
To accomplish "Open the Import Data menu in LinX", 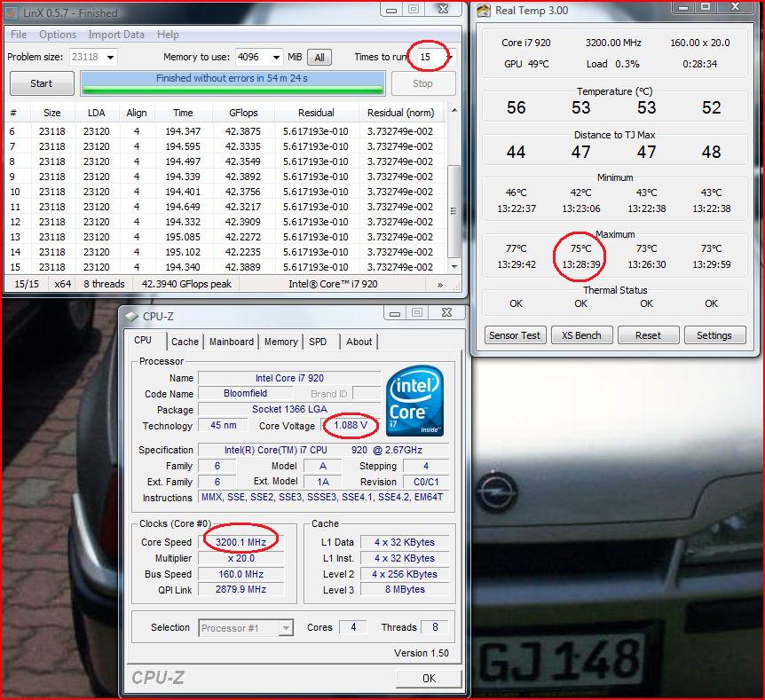I will (116, 35).
